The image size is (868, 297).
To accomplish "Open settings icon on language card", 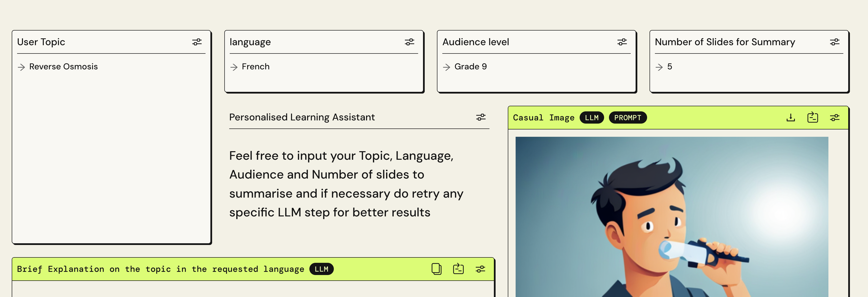I will 409,42.
